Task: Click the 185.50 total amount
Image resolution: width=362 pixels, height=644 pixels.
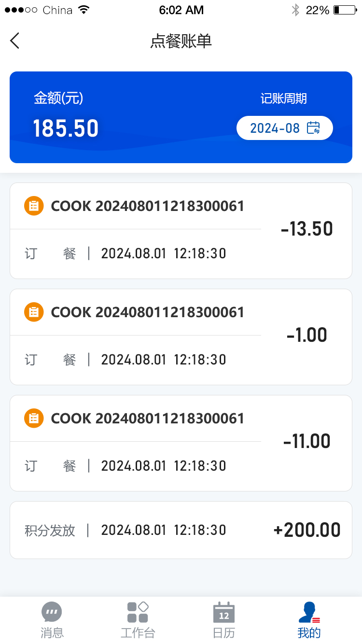Action: tap(66, 128)
